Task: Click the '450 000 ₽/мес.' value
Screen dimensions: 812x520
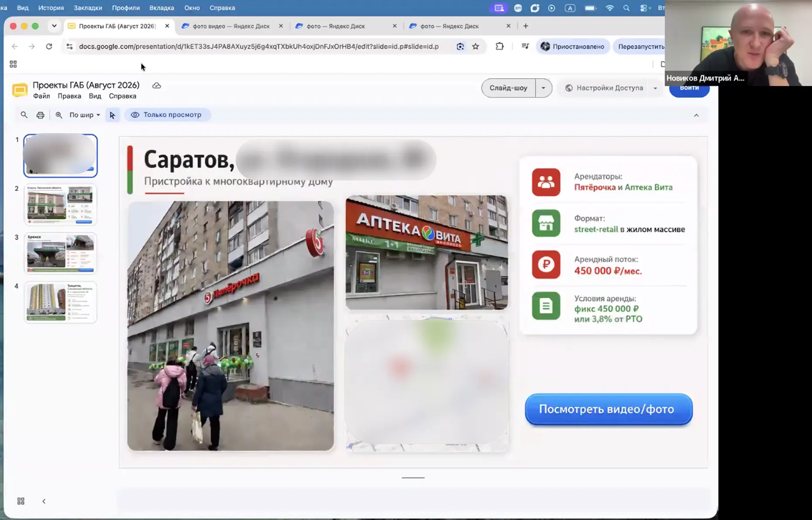Action: pyautogui.click(x=608, y=271)
